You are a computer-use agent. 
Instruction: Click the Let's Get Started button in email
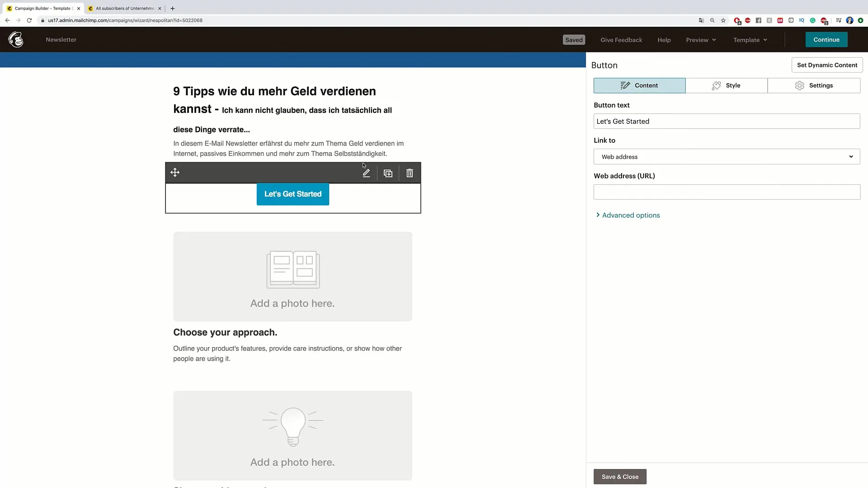[x=293, y=194]
